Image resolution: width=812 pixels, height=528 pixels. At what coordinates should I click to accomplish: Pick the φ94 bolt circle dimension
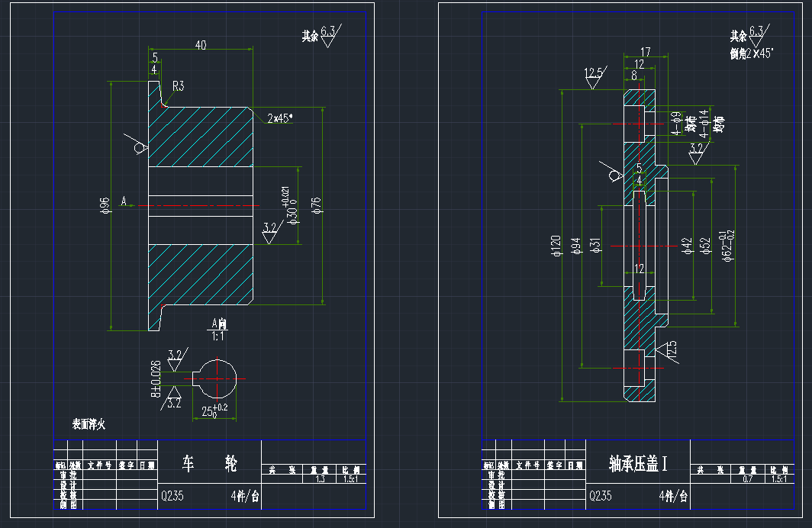[x=575, y=246]
